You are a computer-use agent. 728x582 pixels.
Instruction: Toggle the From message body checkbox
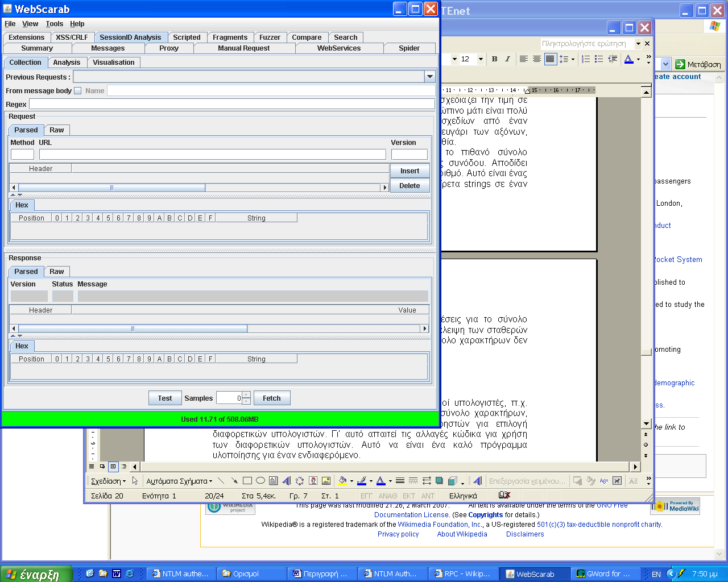(78, 90)
